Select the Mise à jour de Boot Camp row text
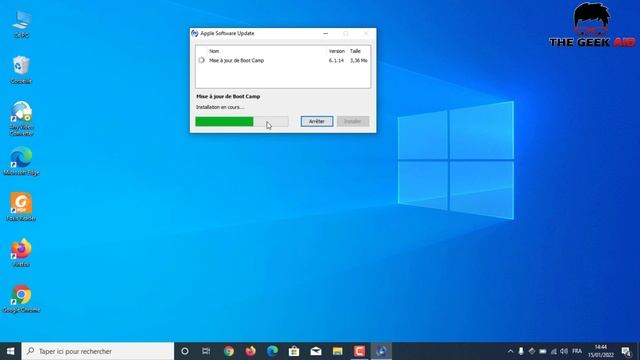This screenshot has height=360, width=640. coord(236,60)
